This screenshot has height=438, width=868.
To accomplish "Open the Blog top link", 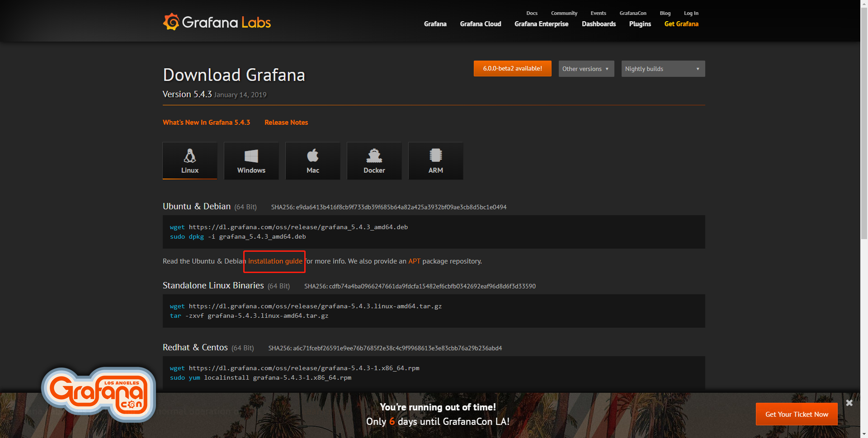I will pos(665,13).
